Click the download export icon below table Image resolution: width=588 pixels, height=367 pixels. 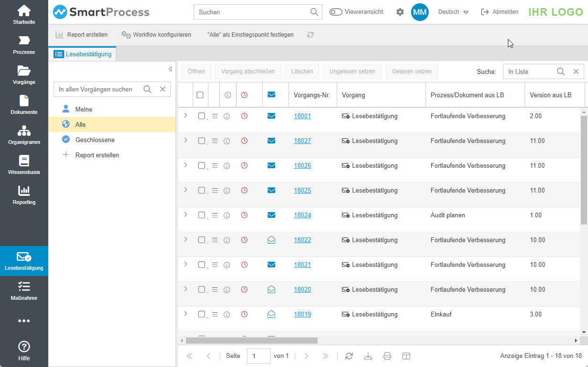(x=368, y=356)
